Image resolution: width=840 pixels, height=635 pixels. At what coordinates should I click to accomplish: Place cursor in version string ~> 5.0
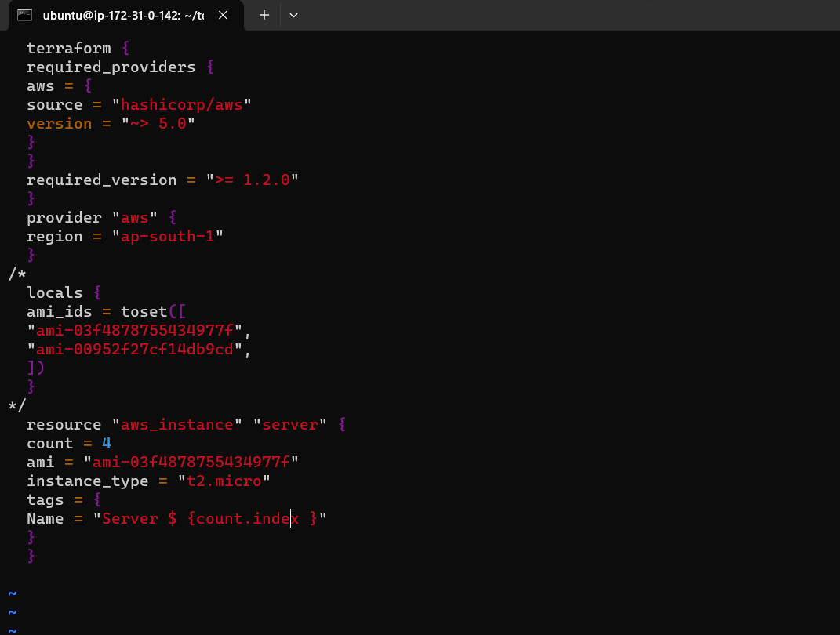[x=158, y=124]
